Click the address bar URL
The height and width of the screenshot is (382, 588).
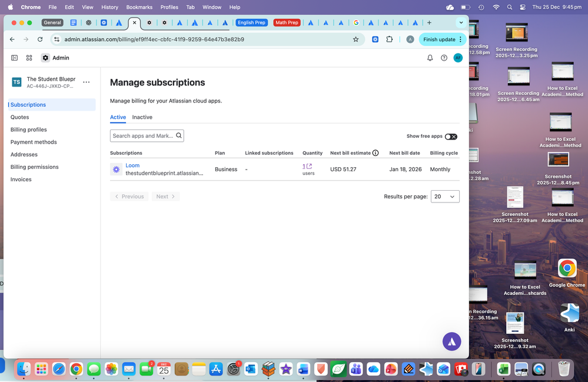click(154, 39)
